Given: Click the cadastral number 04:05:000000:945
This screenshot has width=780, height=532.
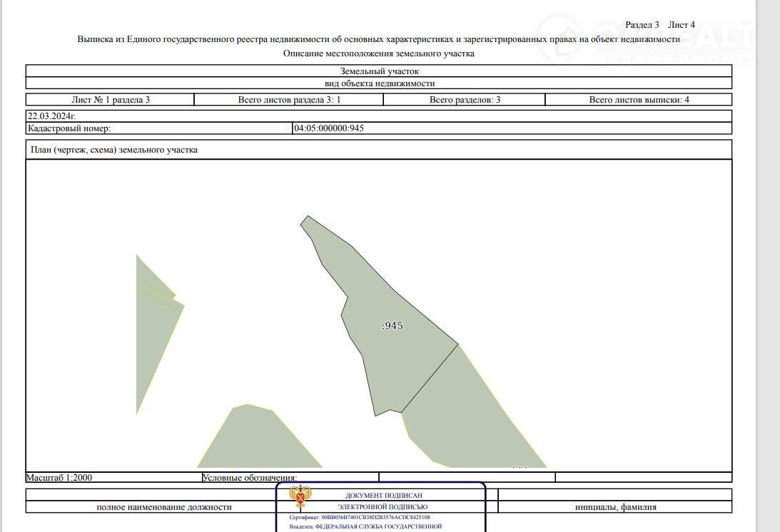Looking at the screenshot, I should (x=329, y=128).
